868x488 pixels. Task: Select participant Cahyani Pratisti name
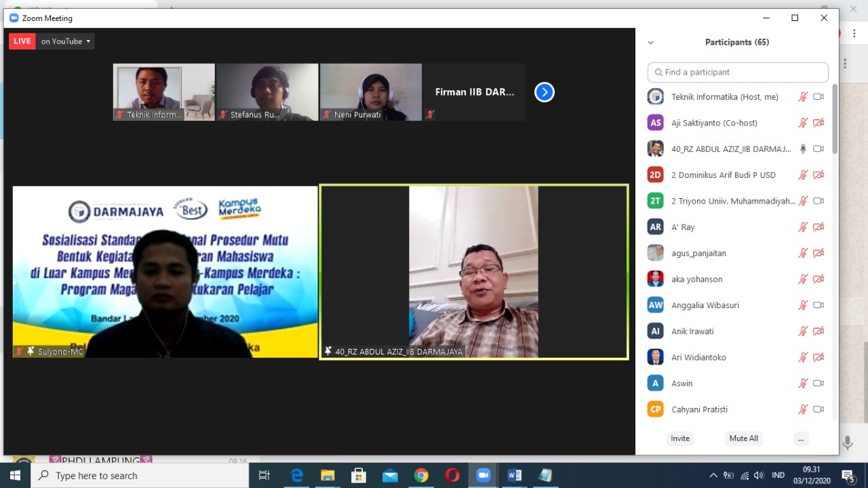699,409
